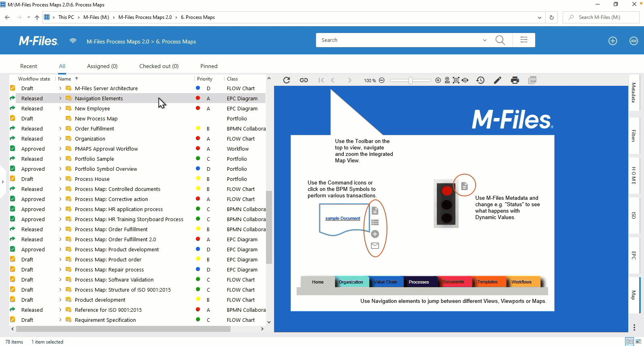Viewport: 644px width, 346px height.
Task: Click the copy link chain icon
Action: (304, 80)
